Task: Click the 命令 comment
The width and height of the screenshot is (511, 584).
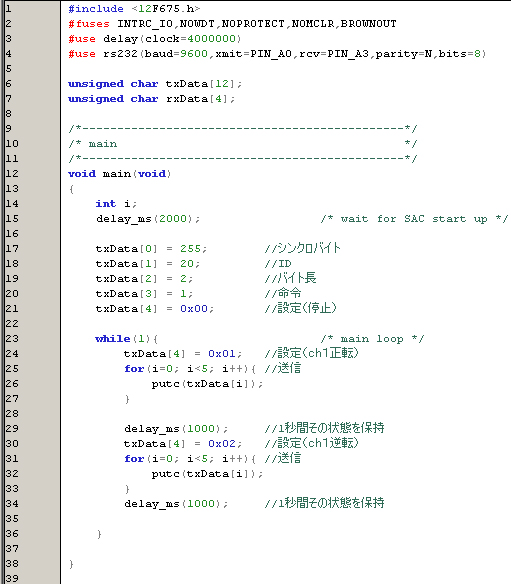Action: [283, 293]
